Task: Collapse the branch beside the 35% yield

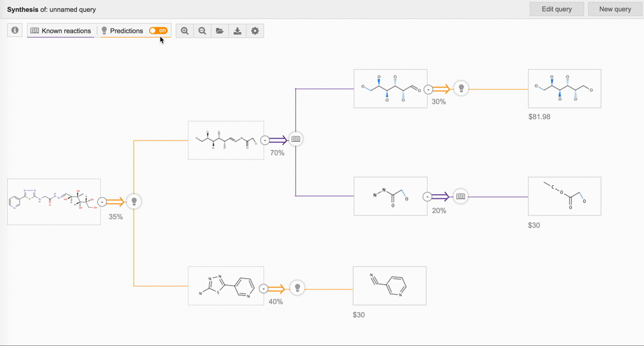Action: (102, 202)
